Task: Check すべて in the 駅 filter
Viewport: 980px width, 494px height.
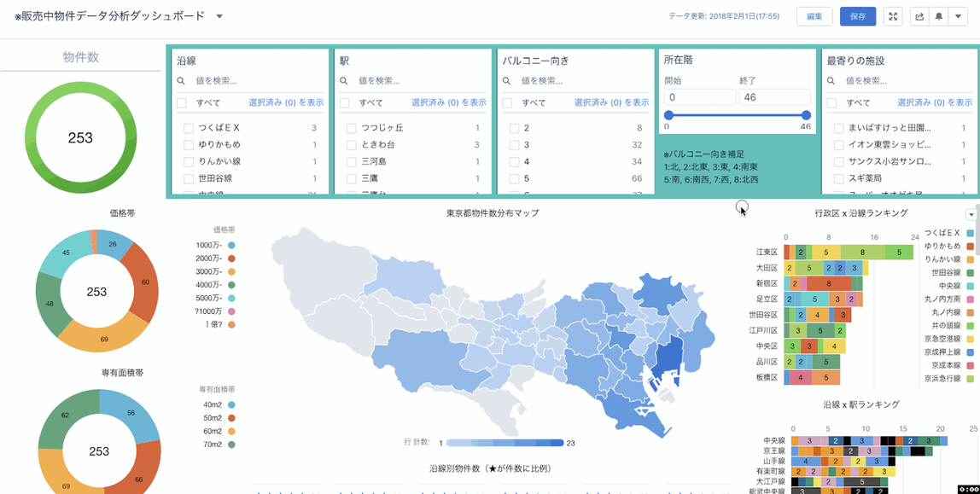Action: point(344,103)
